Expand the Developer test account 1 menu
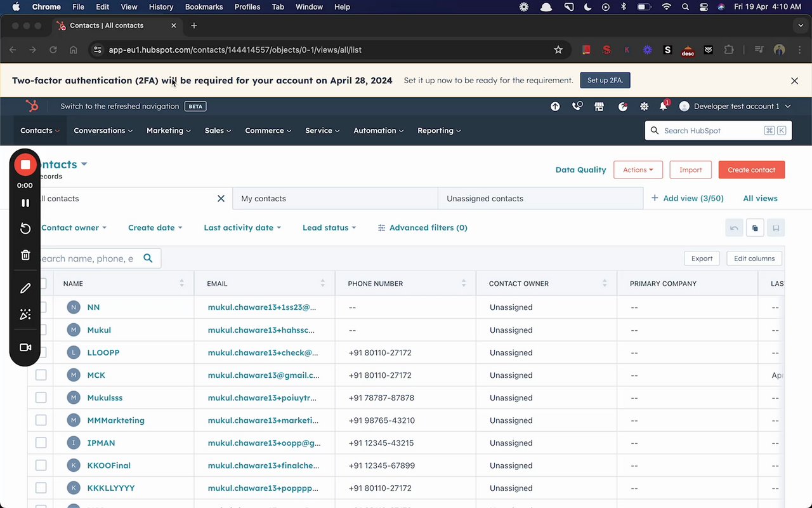Viewport: 812px width, 508px height. point(735,106)
